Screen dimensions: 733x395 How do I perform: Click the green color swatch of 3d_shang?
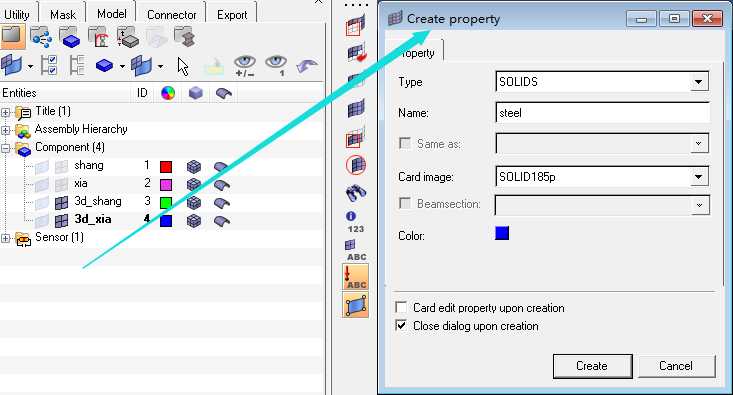click(x=166, y=202)
